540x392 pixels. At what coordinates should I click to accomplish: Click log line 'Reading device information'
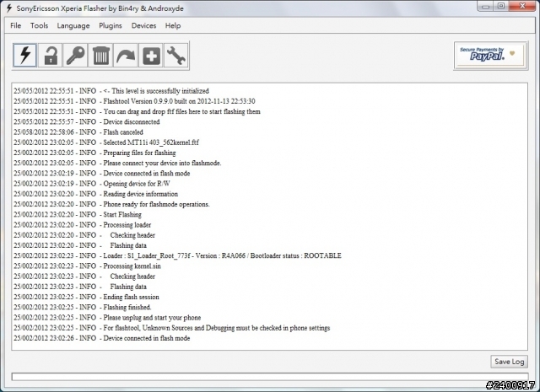(95, 194)
